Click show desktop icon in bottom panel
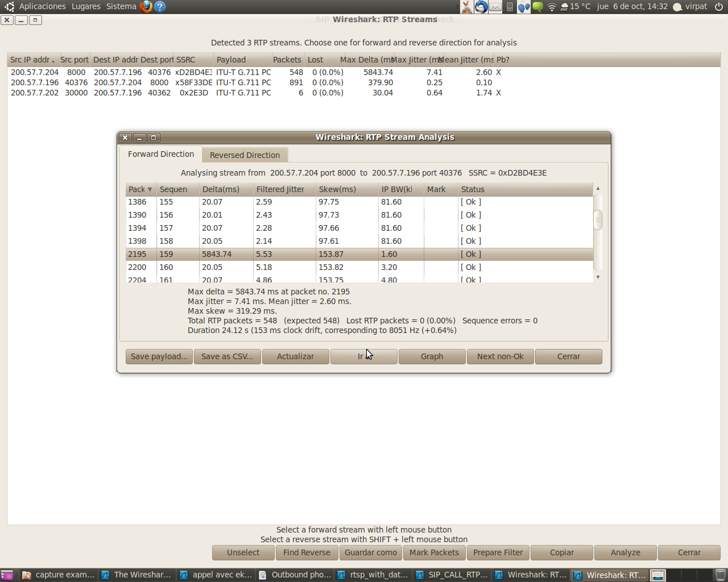This screenshot has width=728, height=582. pyautogui.click(x=7, y=575)
